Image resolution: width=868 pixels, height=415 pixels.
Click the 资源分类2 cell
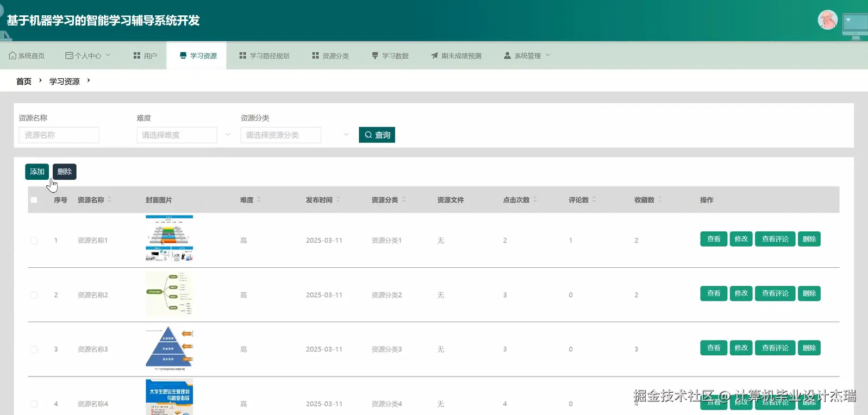click(x=386, y=295)
